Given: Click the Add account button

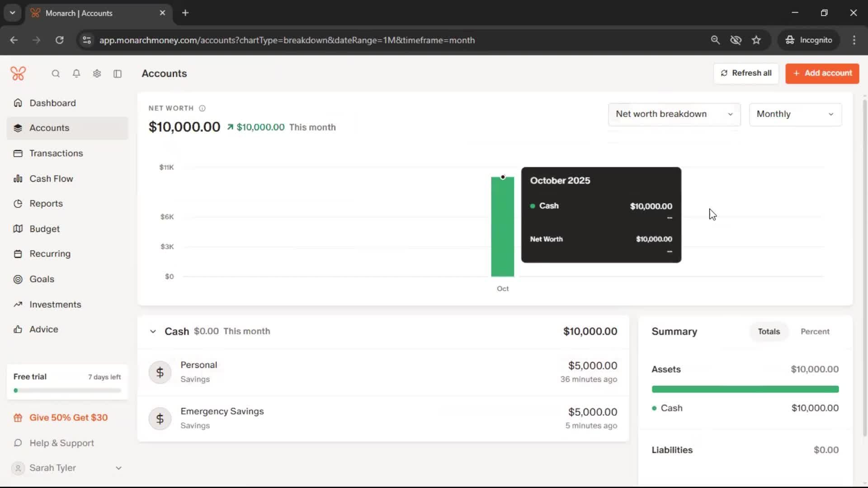Looking at the screenshot, I should coord(822,73).
